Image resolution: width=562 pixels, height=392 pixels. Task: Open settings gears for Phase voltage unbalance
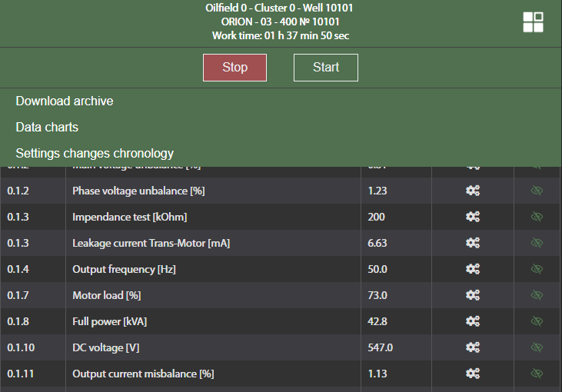click(473, 191)
